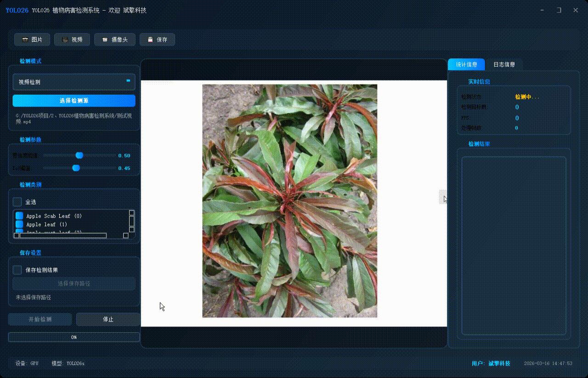Switch to the 日志信息 tab
This screenshot has height=378, width=588.
504,64
